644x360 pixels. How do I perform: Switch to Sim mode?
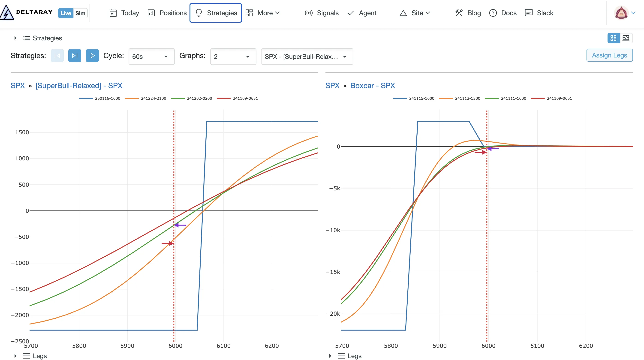(80, 13)
